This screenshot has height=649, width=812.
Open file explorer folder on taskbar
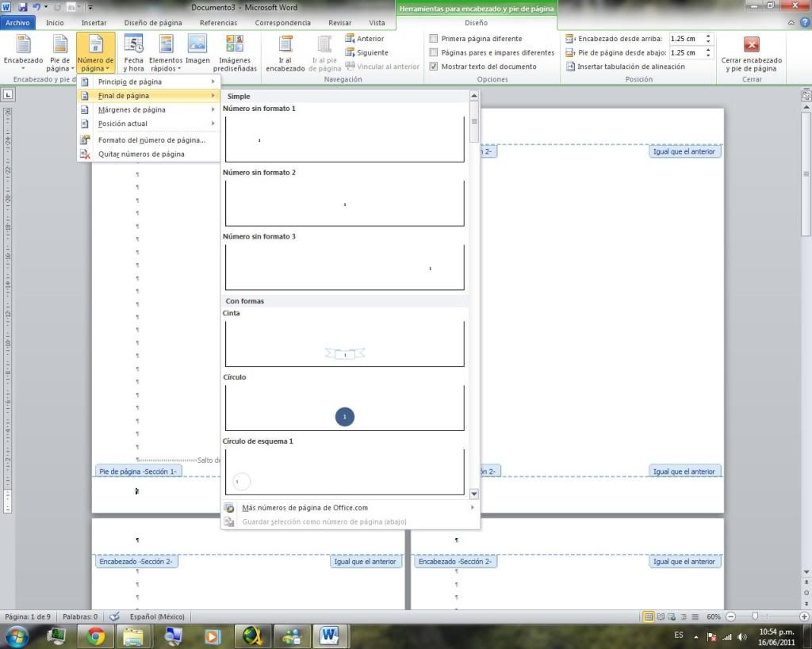[133, 636]
